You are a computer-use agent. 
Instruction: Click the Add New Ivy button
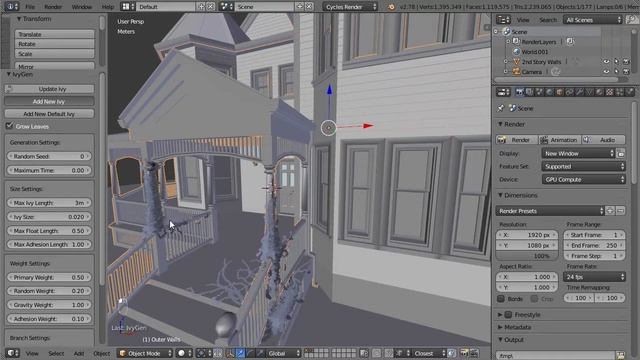pyautogui.click(x=49, y=101)
